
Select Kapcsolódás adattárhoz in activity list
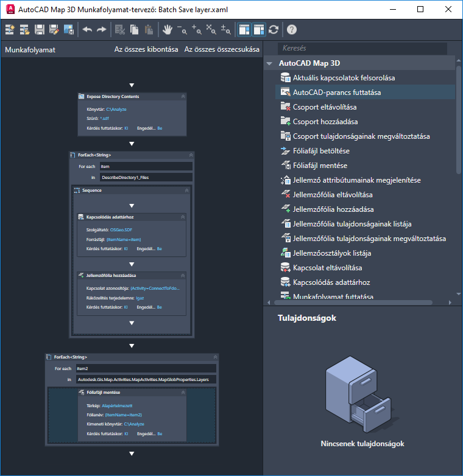coord(365,282)
